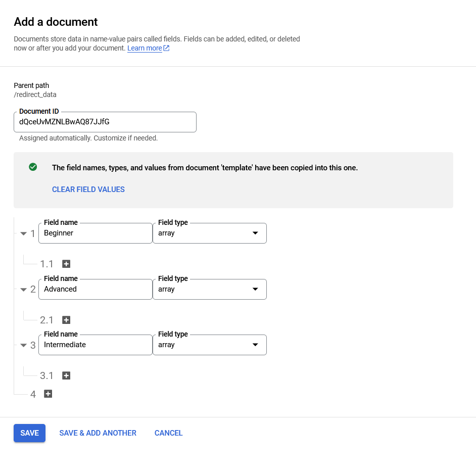Collapse the Beginner field row
The height and width of the screenshot is (473, 476).
coord(23,233)
